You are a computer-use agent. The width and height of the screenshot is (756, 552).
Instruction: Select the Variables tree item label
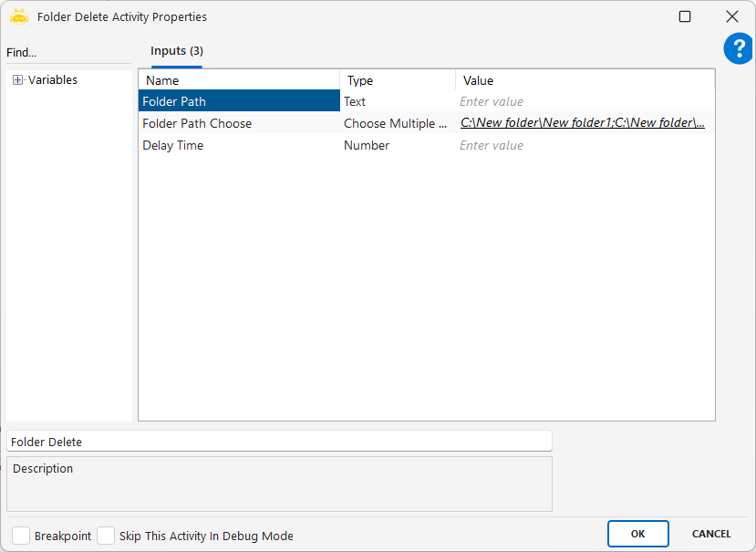53,80
